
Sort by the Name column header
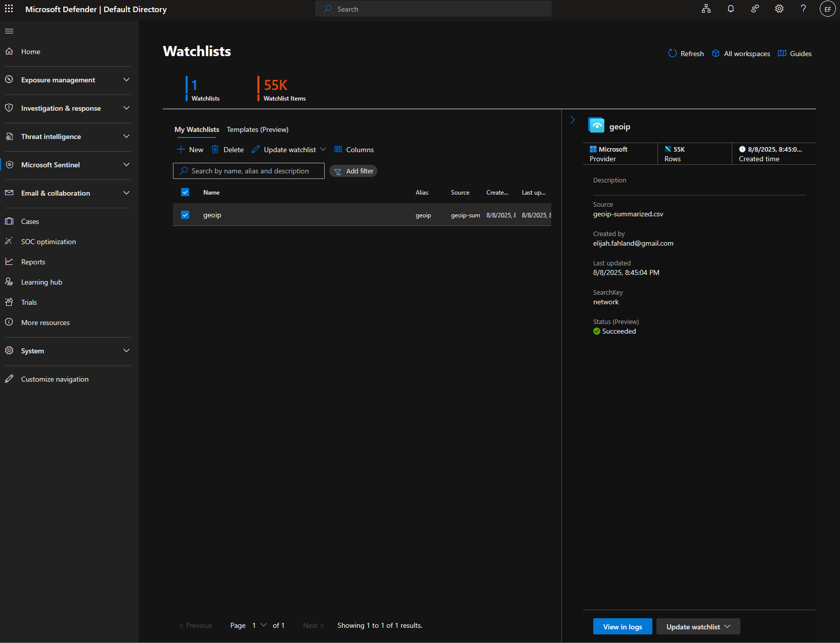tap(211, 192)
